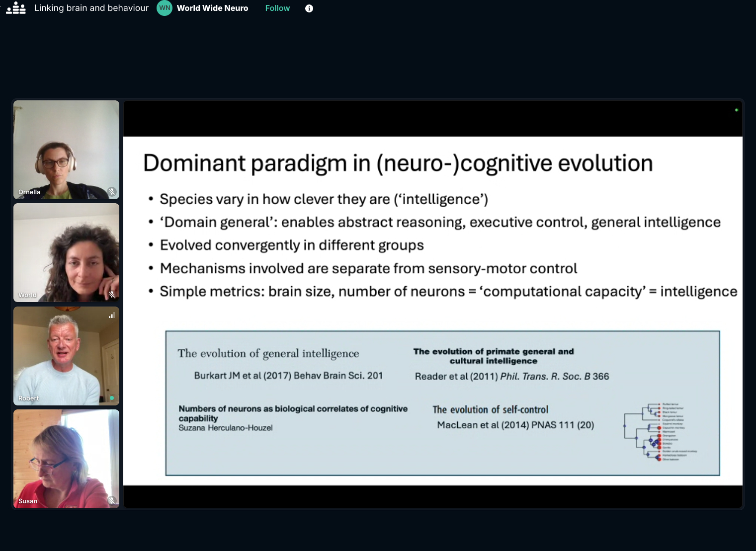Click the shared slide title 'Dominant paradigm'
This screenshot has height=551, width=756.
pos(398,163)
